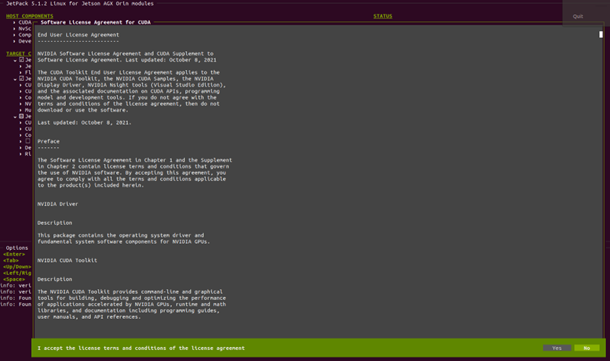Toggle the checked Je checkbox directly under TARGET heading
The width and height of the screenshot is (610, 361).
pyautogui.click(x=21, y=60)
